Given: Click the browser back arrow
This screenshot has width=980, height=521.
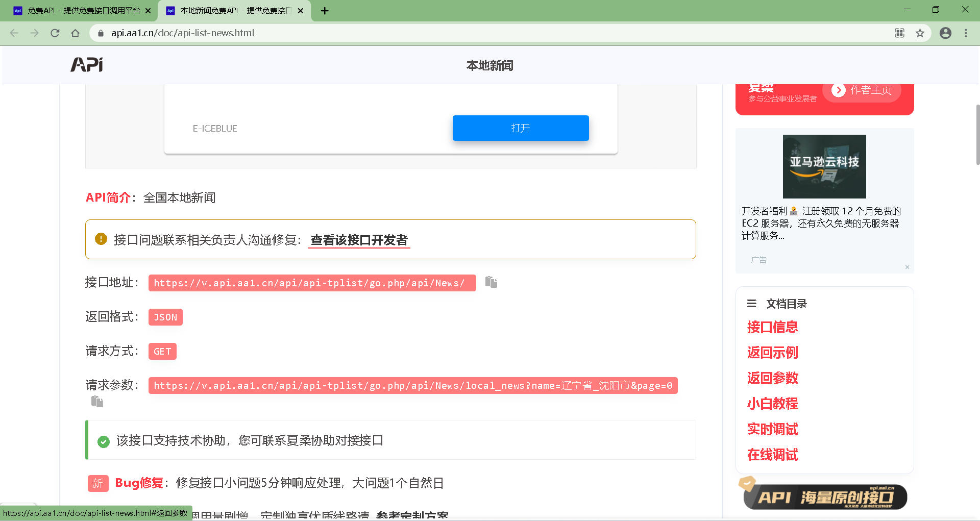Looking at the screenshot, I should point(14,33).
